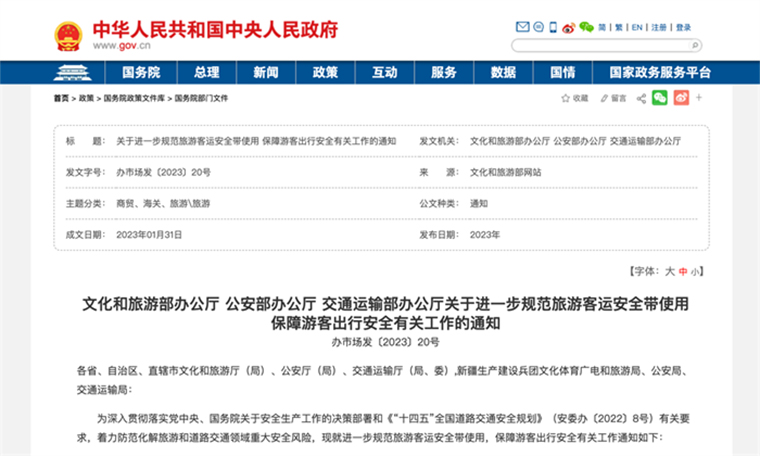Click the header WeChat icon

pos(586,27)
